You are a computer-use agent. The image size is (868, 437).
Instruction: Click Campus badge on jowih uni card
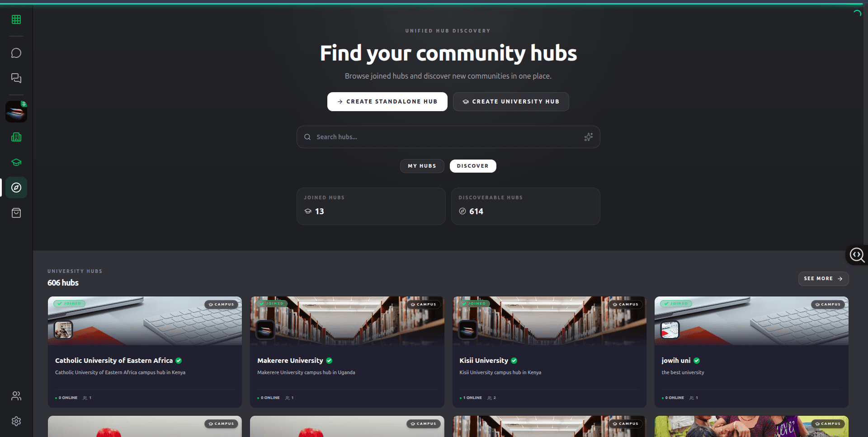(x=828, y=305)
